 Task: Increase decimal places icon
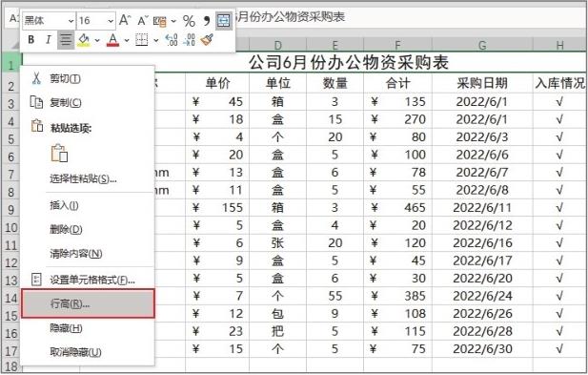[x=172, y=39]
